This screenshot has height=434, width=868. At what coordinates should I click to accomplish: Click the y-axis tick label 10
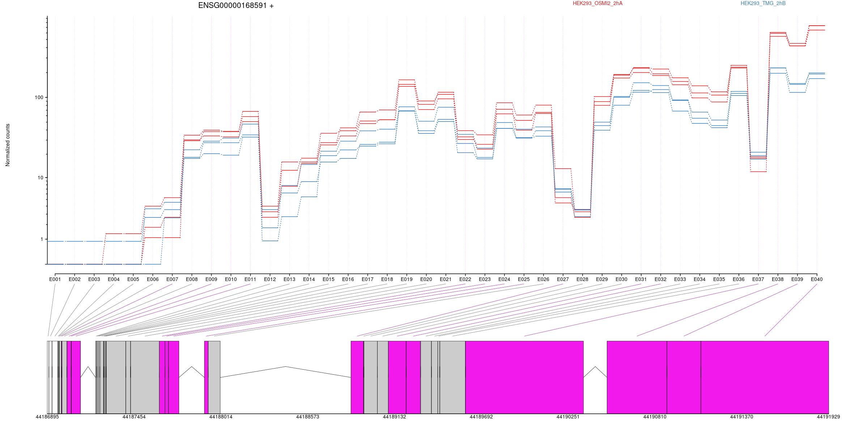click(x=40, y=178)
